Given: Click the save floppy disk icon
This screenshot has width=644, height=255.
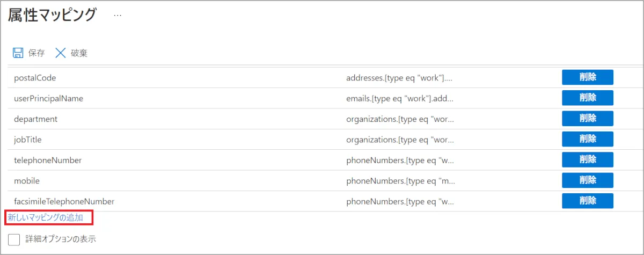Looking at the screenshot, I should pos(18,53).
